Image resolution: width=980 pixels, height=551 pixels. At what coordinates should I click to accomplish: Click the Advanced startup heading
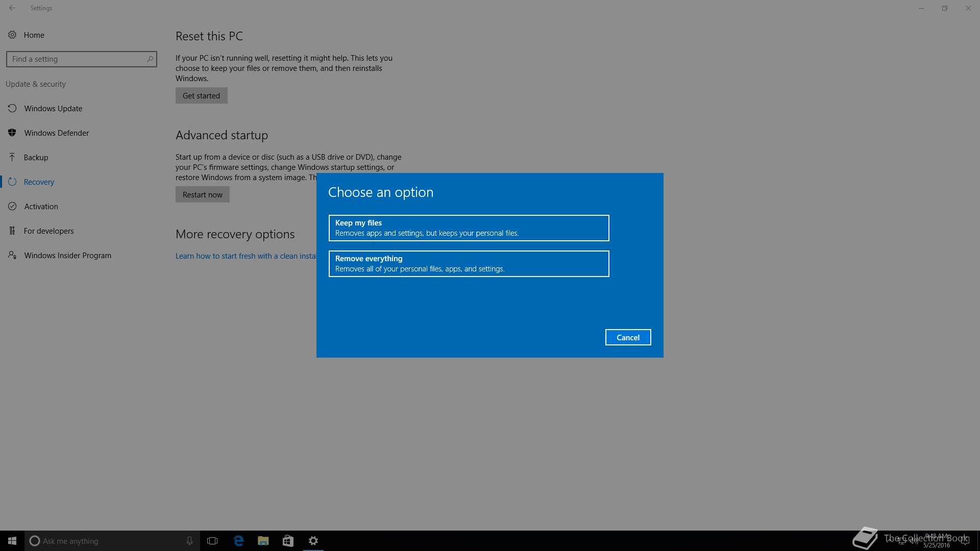click(x=222, y=135)
